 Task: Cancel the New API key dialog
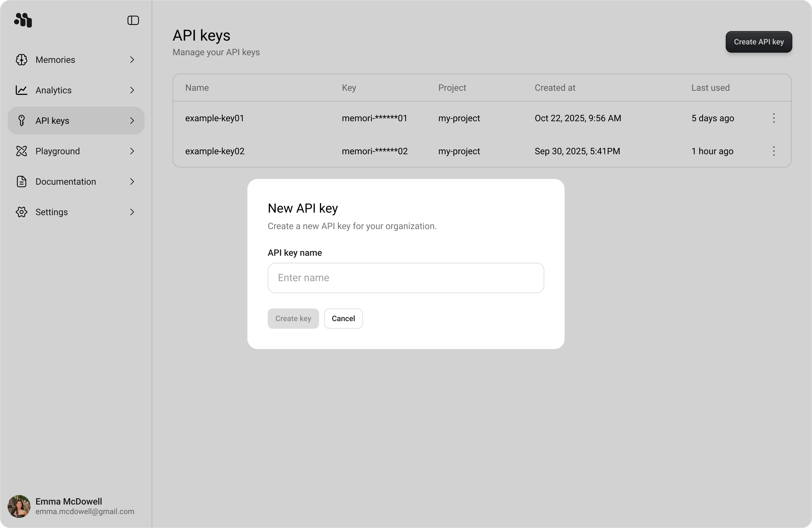343,318
